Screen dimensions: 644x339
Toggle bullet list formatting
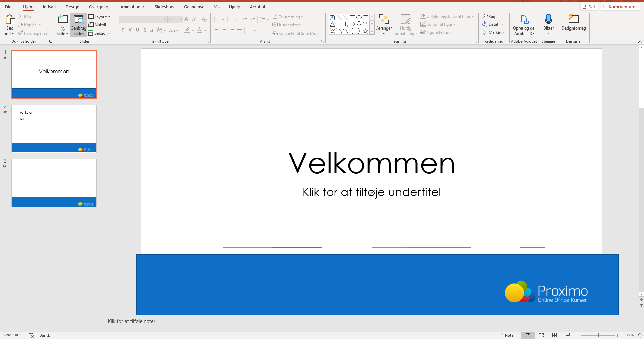[x=217, y=19]
